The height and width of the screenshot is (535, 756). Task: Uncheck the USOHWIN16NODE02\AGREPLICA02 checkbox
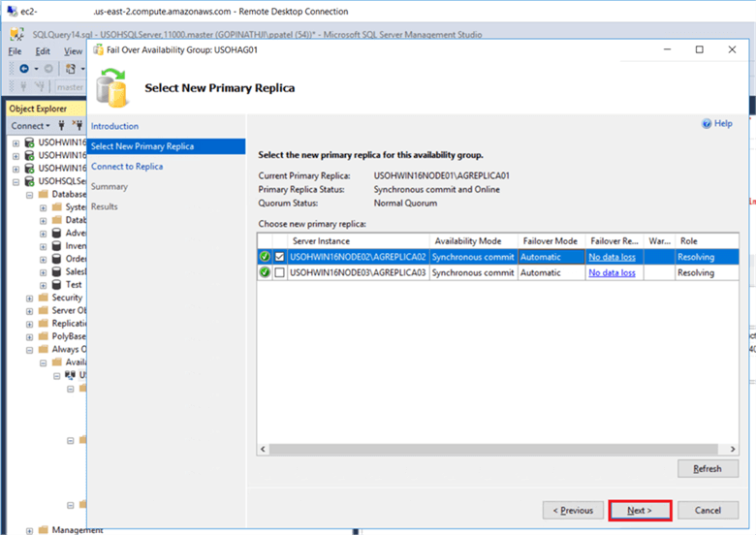(x=280, y=257)
